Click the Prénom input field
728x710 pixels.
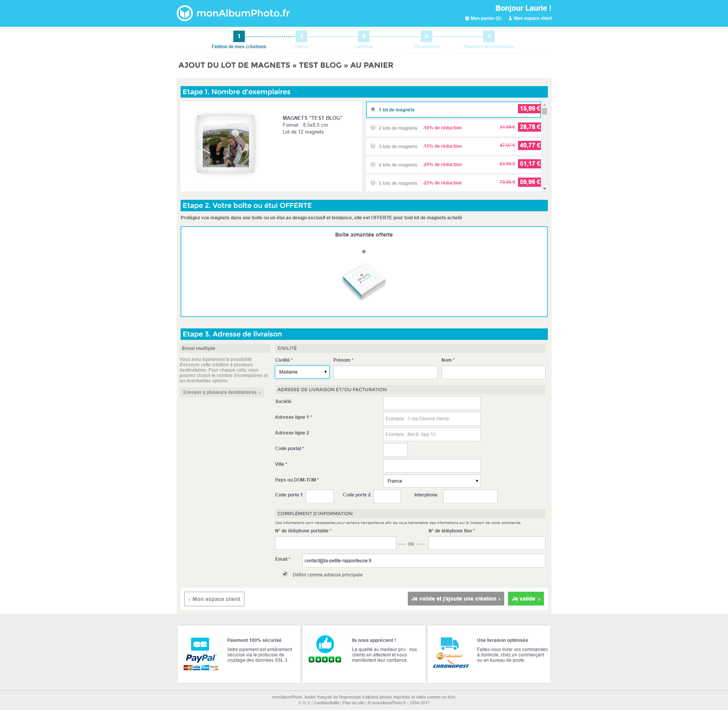click(x=385, y=372)
